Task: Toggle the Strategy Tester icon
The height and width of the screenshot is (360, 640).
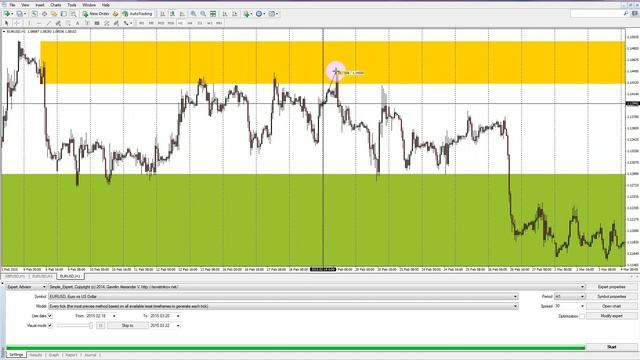Action: 73,14
